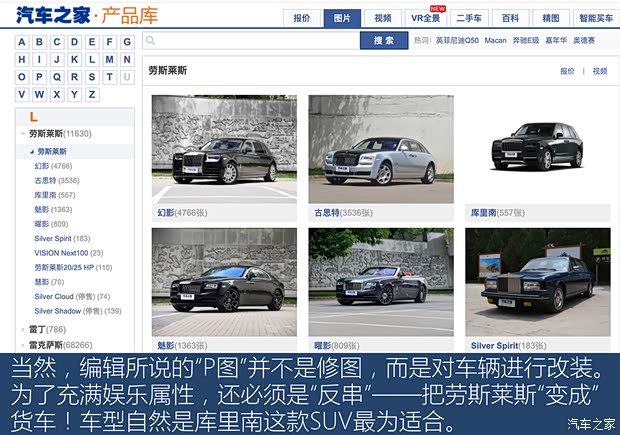
Task: Open the 幻影 car photo thumbnail
Action: click(224, 149)
